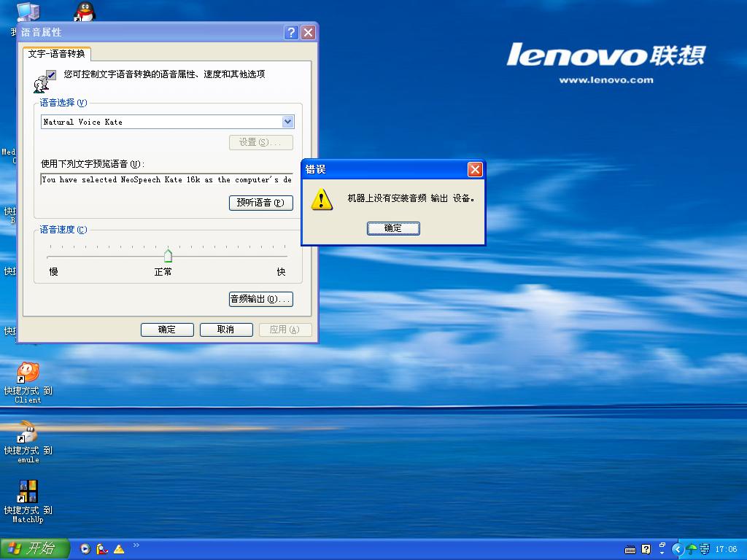Click the keyboard language bar icon
Screen dimensions: 747x560
pyautogui.click(x=631, y=549)
